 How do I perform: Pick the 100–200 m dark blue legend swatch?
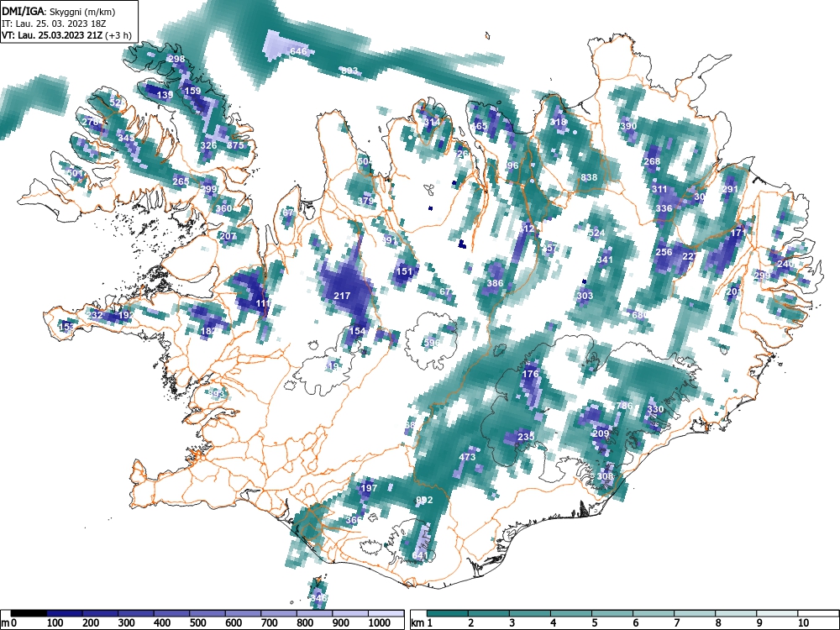tap(65, 613)
